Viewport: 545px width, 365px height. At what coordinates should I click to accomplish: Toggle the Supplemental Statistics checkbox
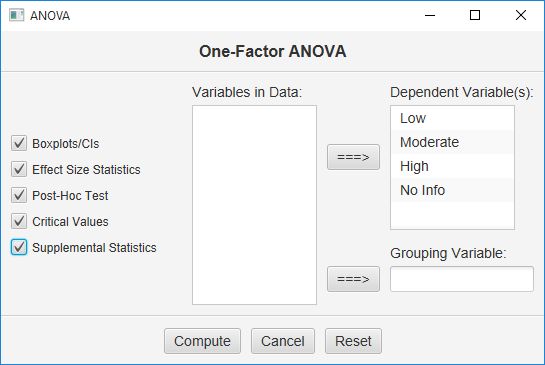[x=19, y=247]
